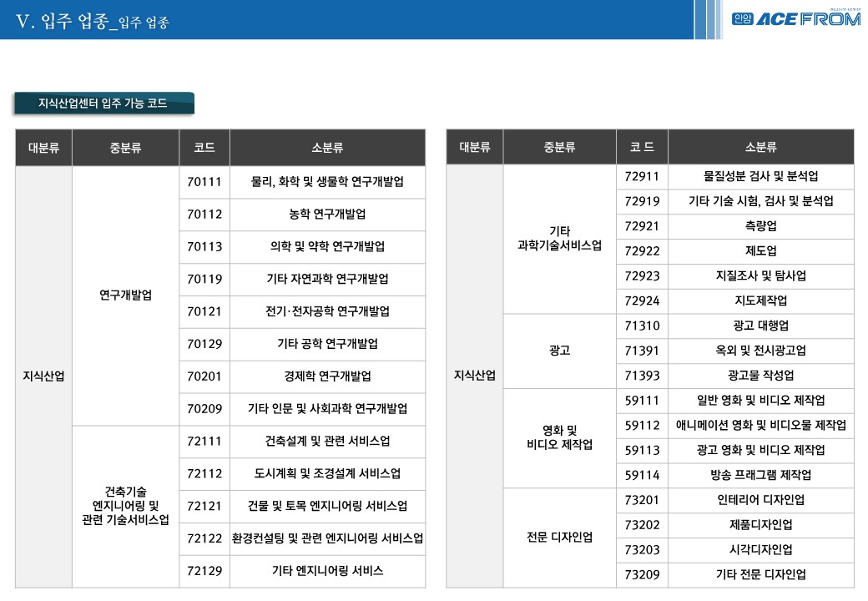Click the 기타 과학기술서비스업 category cell

click(559, 238)
